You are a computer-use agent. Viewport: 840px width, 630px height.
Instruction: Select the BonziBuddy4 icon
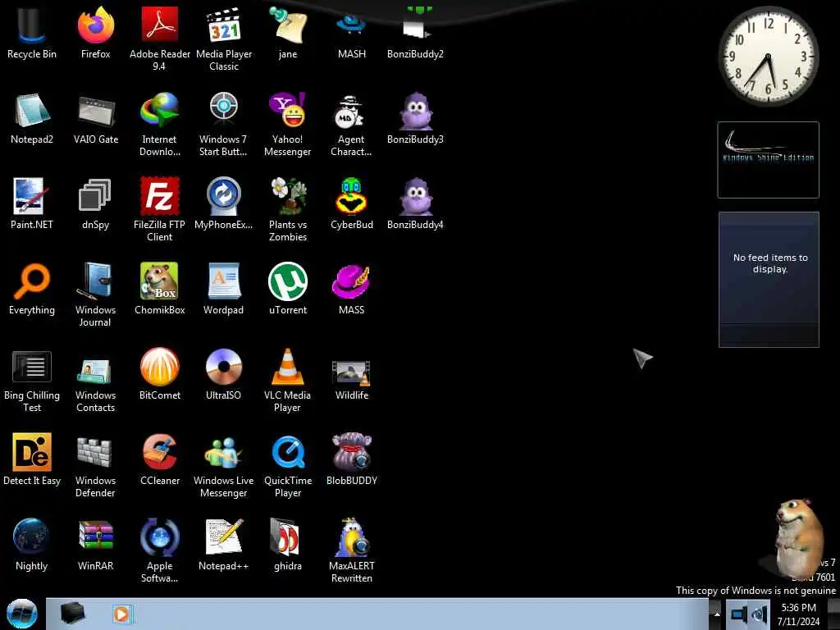[x=415, y=203]
